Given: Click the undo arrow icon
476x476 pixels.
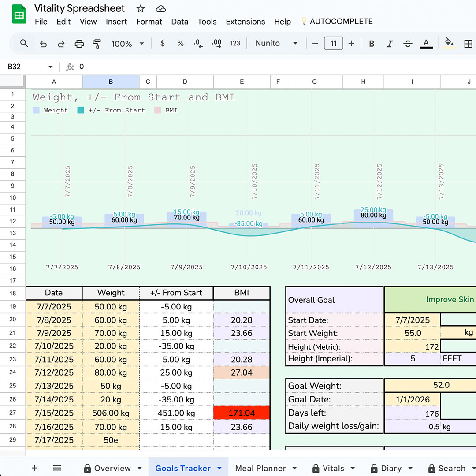Looking at the screenshot, I should [43, 44].
